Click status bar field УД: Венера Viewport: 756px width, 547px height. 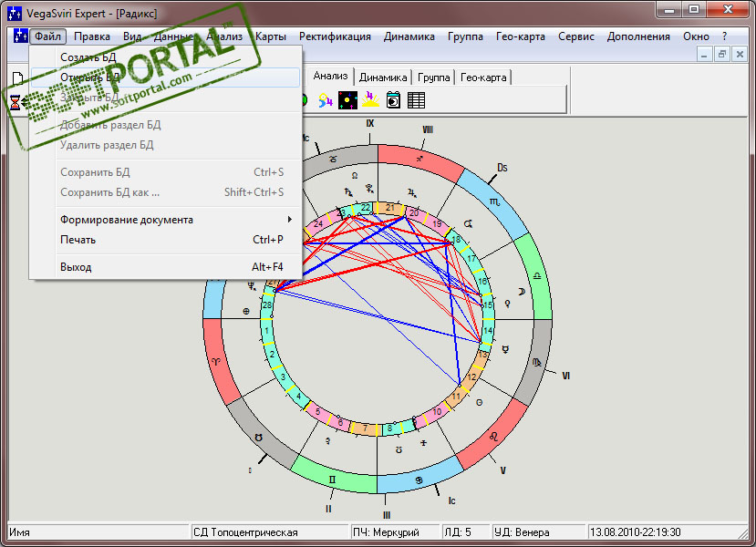click(x=539, y=532)
